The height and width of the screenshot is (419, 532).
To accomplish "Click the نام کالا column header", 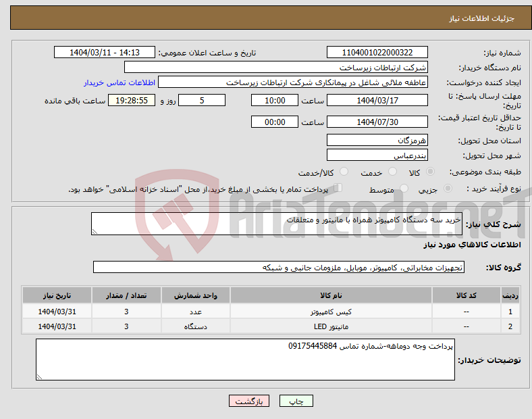I will coord(331,295).
